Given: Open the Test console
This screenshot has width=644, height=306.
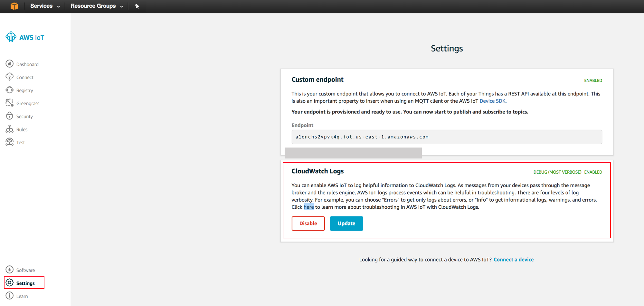Looking at the screenshot, I should click(20, 142).
